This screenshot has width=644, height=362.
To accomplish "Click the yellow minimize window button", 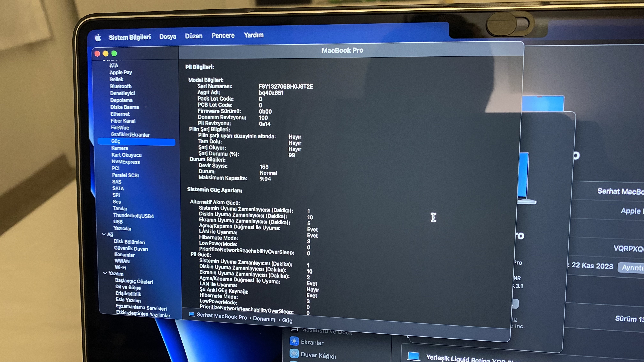I will pyautogui.click(x=106, y=53).
